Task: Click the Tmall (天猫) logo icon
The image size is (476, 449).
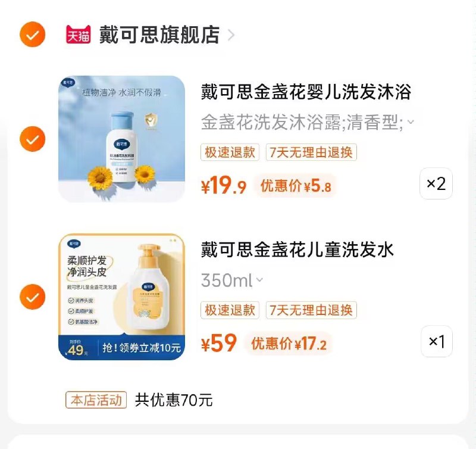Action: click(x=78, y=35)
